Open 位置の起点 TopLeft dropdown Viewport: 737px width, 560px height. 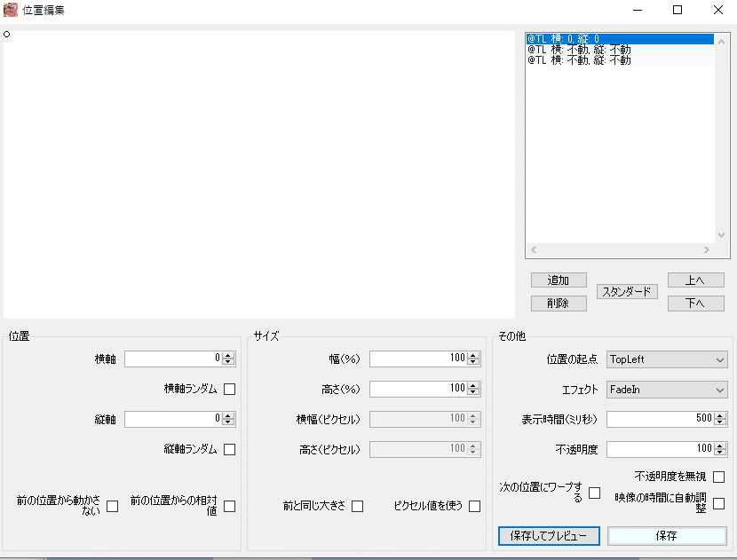[667, 359]
